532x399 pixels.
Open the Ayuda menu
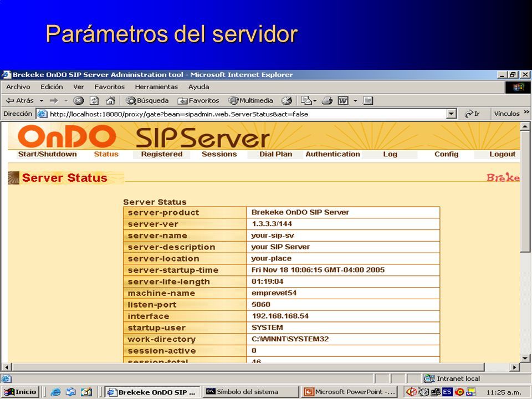(198, 87)
